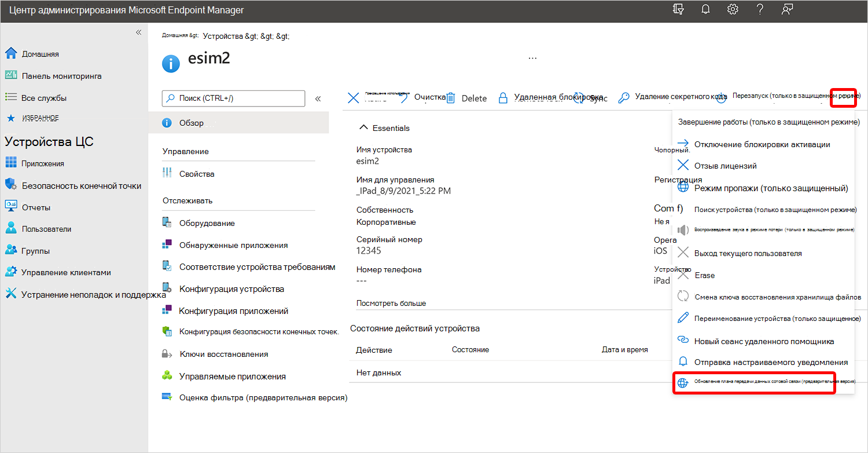868x453 pixels.
Task: Select Поиск устройства (только в защищенном режиме)
Action: point(775,210)
